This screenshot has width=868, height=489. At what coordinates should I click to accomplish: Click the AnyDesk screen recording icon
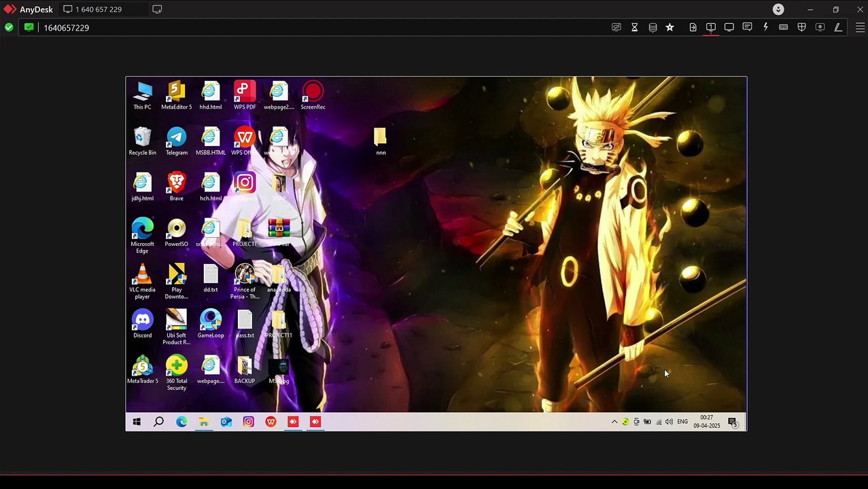(820, 27)
